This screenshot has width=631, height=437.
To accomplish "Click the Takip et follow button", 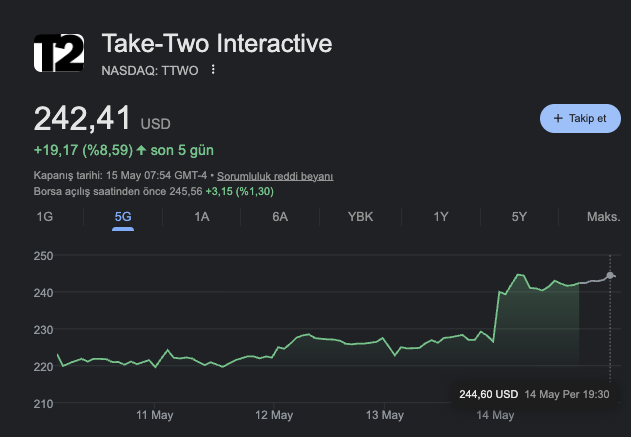I will (x=580, y=118).
